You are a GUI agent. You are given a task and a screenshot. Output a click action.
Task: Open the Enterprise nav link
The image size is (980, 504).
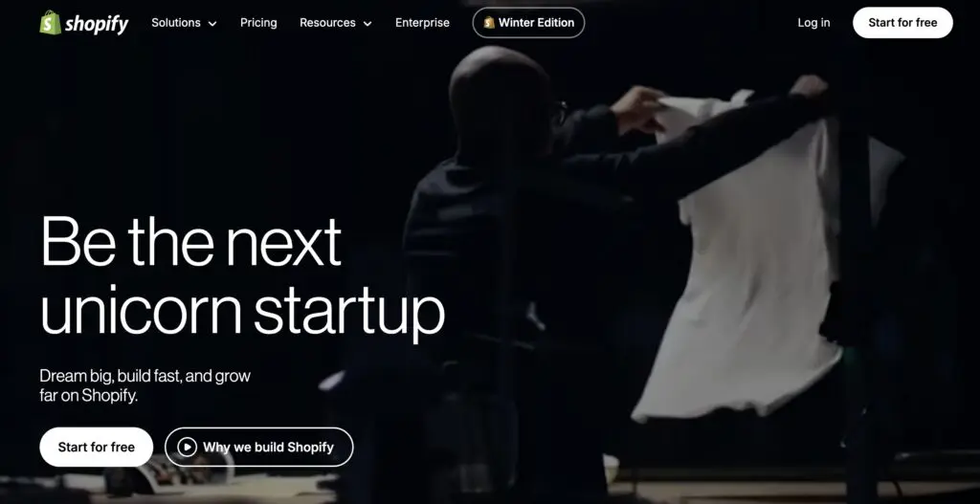pos(422,23)
